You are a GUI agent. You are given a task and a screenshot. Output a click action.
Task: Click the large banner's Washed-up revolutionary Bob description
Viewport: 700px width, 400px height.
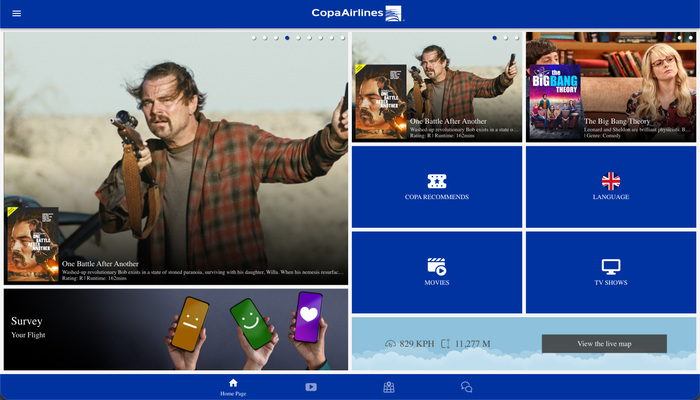(203, 272)
